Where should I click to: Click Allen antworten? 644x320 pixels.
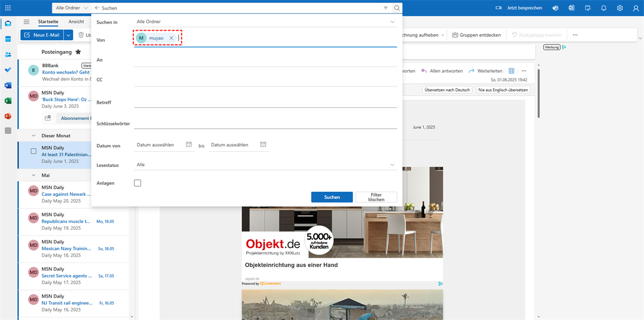(442, 71)
